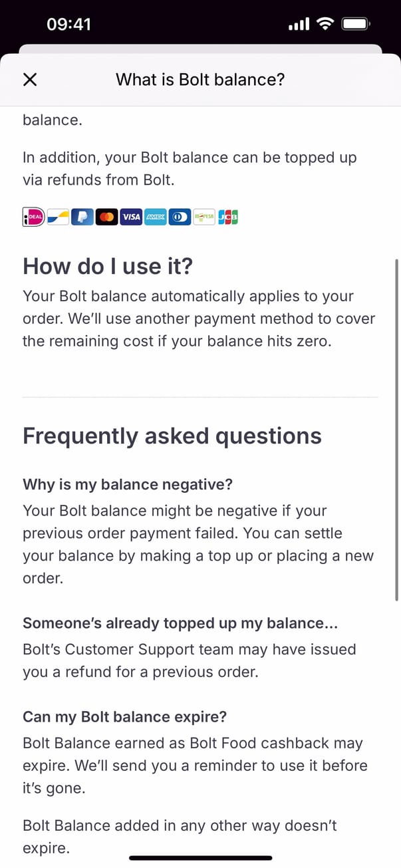This screenshot has width=401, height=868.
Task: Click the Amex payment icon
Action: [x=155, y=217]
